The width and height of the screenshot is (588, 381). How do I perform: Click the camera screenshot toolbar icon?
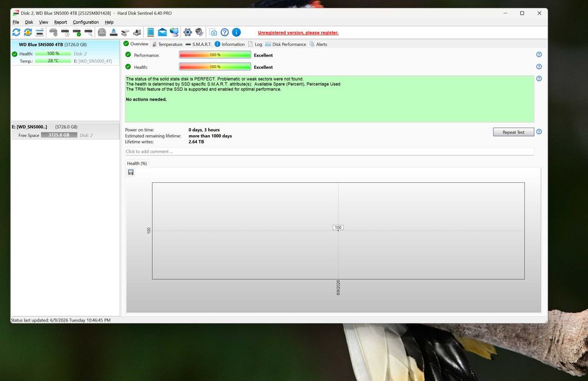click(213, 32)
